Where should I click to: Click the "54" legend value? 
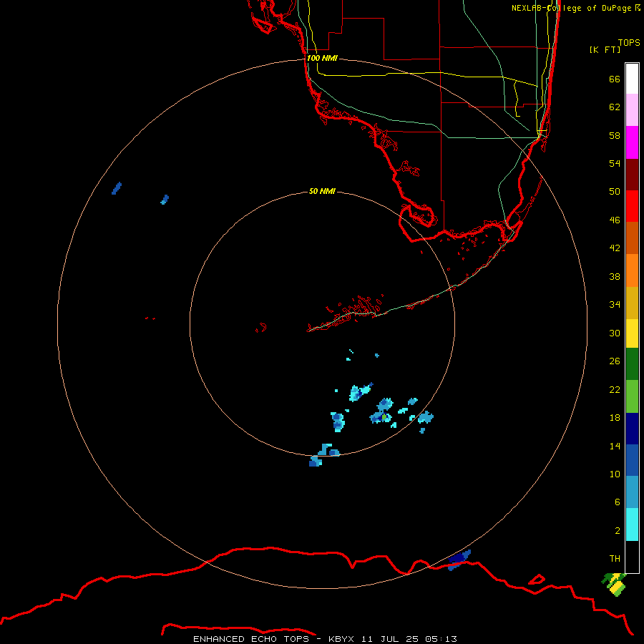(615, 163)
